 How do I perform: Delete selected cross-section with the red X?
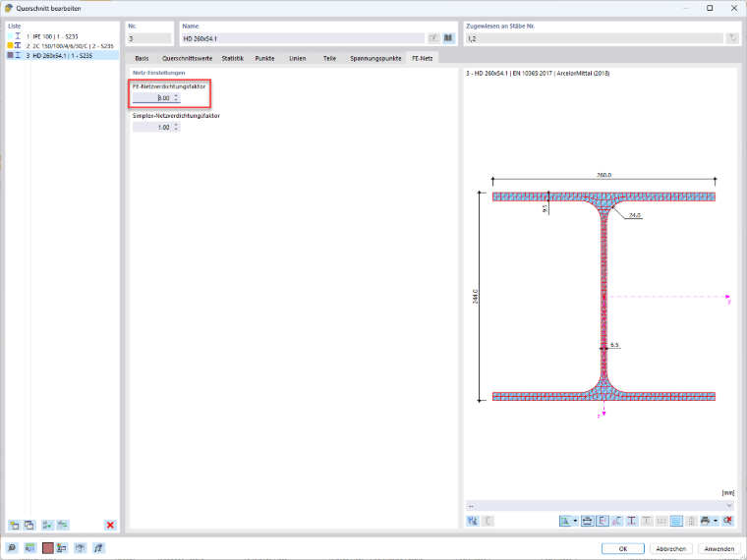(110, 525)
